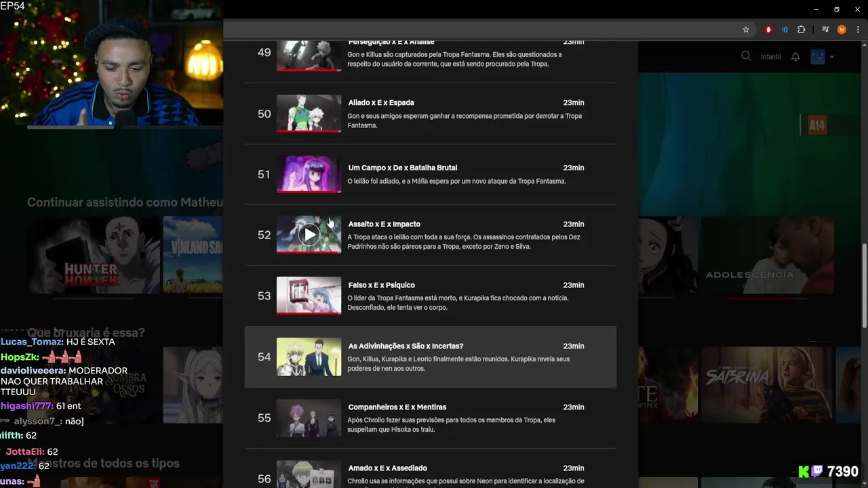The width and height of the screenshot is (868, 488).
Task: Select episode 51 purple thumbnail
Action: coord(309,174)
